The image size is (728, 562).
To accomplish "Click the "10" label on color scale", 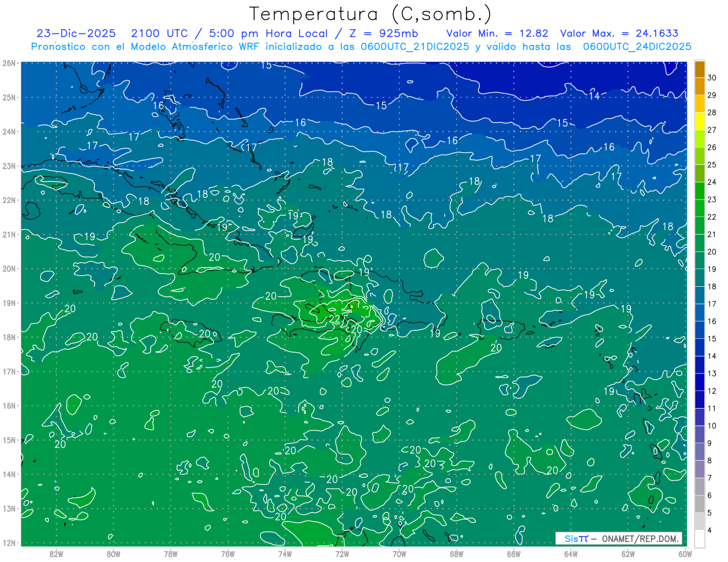I will 712,426.
